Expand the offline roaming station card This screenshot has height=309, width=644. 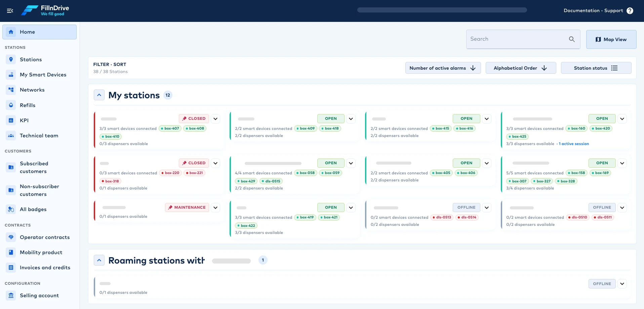point(622,284)
